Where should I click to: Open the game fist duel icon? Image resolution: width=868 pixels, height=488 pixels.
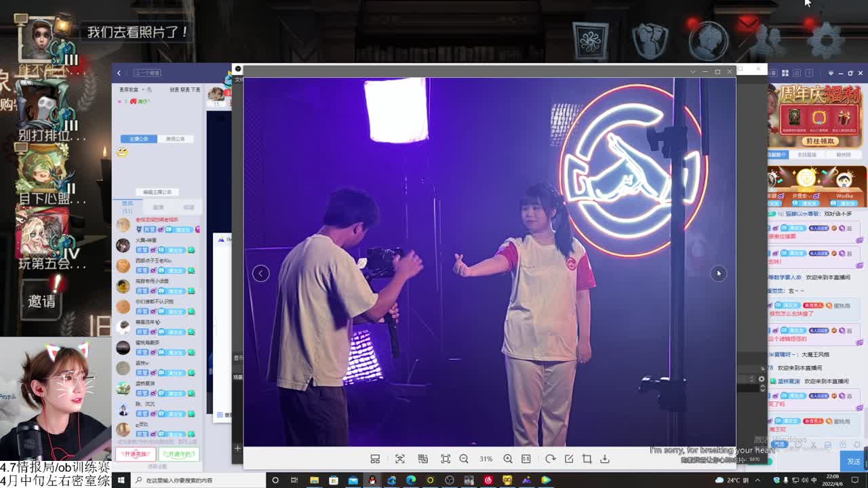pos(651,40)
